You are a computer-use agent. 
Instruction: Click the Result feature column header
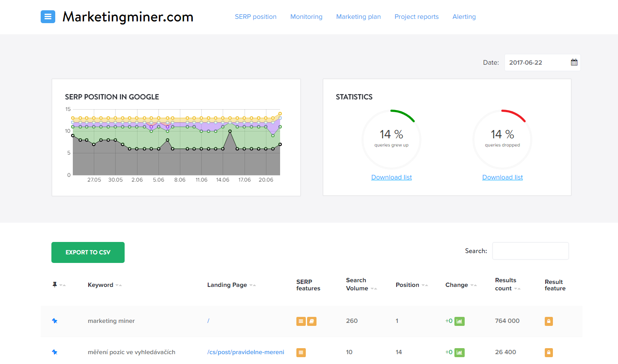click(555, 285)
